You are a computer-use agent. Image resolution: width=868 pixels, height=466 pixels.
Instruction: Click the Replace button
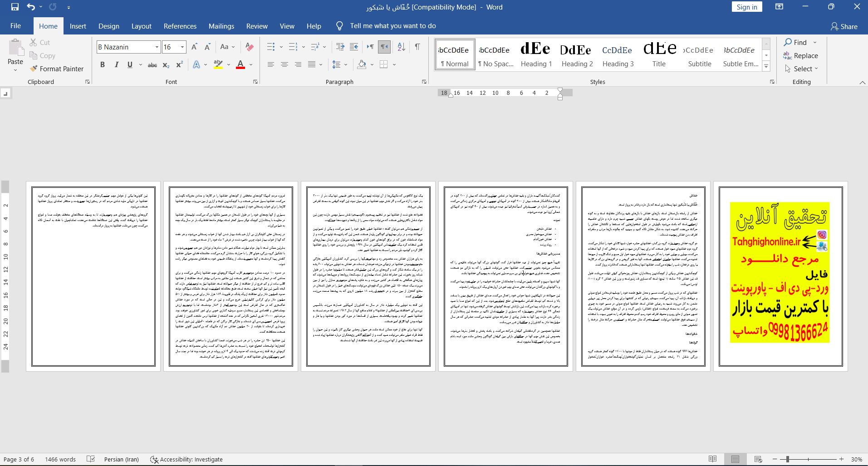[801, 55]
